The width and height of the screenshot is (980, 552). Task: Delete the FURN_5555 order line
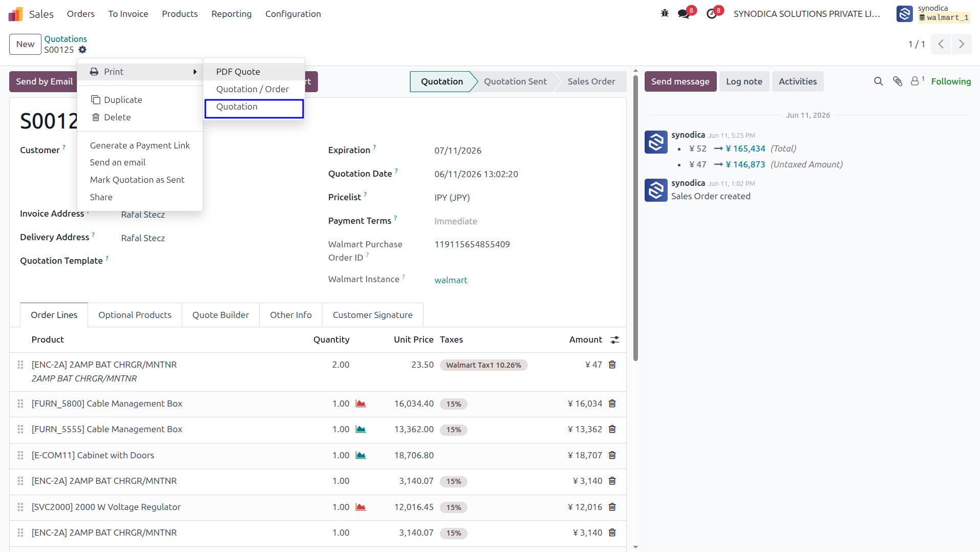pyautogui.click(x=612, y=429)
